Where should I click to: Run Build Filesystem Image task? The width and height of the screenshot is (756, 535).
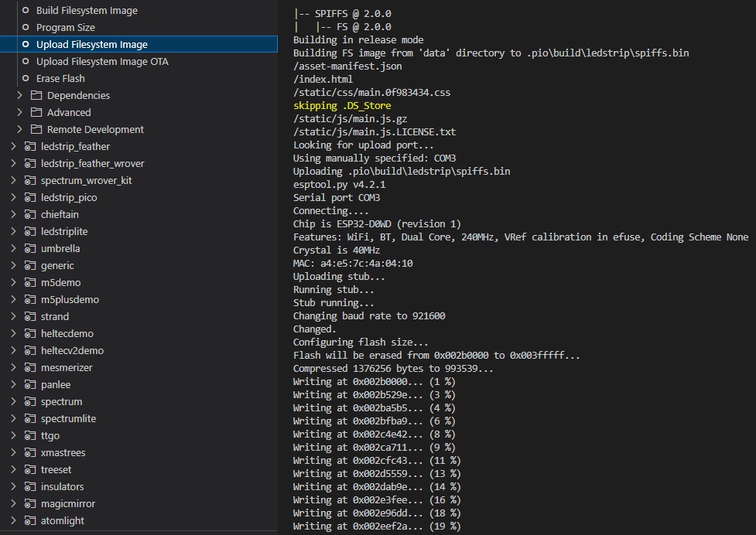87,10
